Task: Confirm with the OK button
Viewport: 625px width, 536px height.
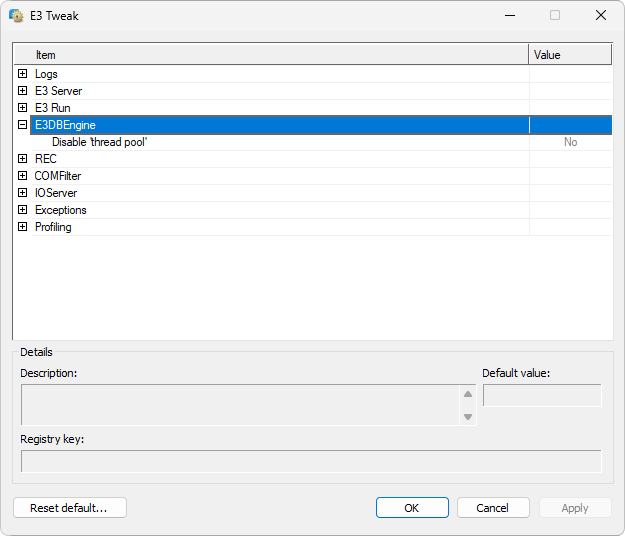Action: pyautogui.click(x=412, y=508)
